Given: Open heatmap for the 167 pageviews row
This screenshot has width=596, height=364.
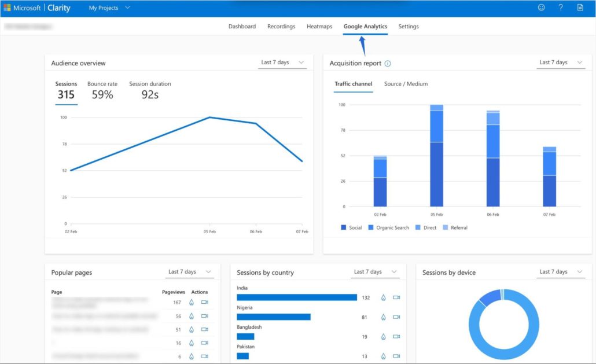Looking at the screenshot, I should coord(192,303).
